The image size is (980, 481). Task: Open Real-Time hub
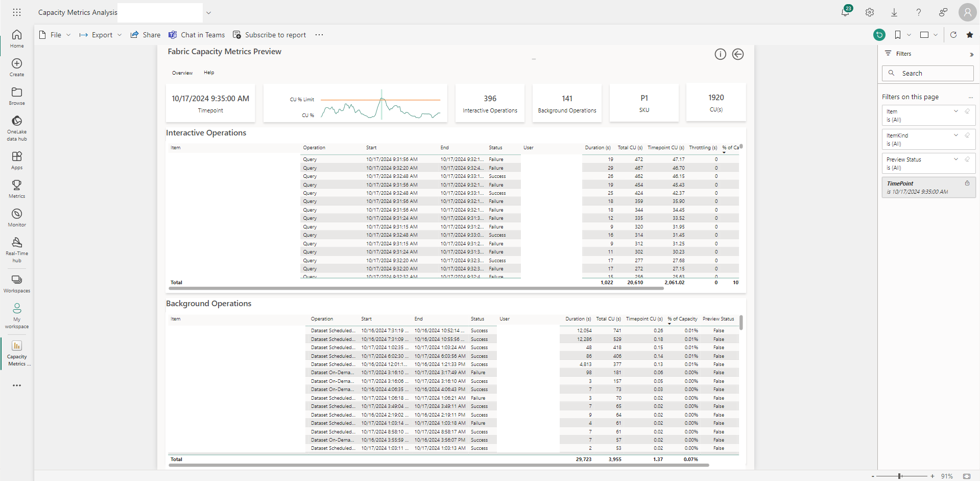coord(17,249)
